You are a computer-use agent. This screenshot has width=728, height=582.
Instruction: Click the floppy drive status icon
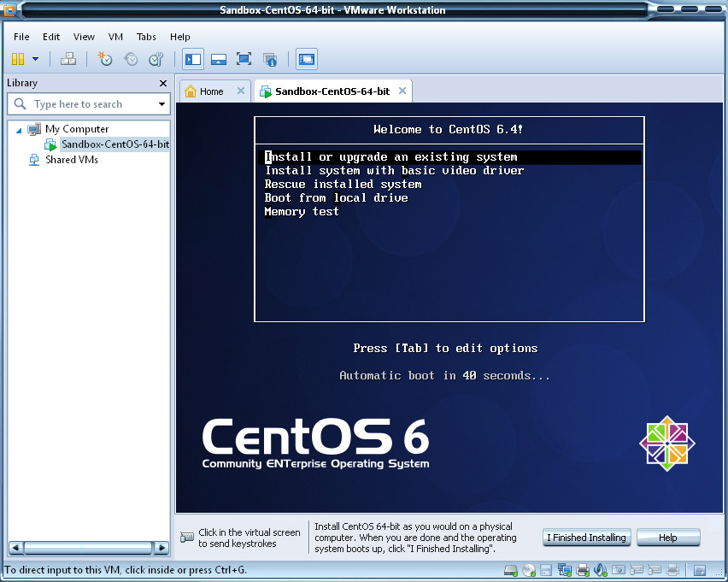click(x=547, y=570)
